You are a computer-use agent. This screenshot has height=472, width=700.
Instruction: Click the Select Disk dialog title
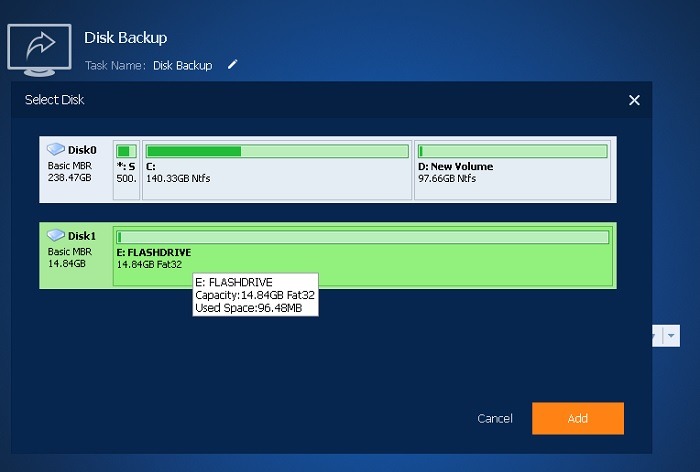tap(55, 100)
